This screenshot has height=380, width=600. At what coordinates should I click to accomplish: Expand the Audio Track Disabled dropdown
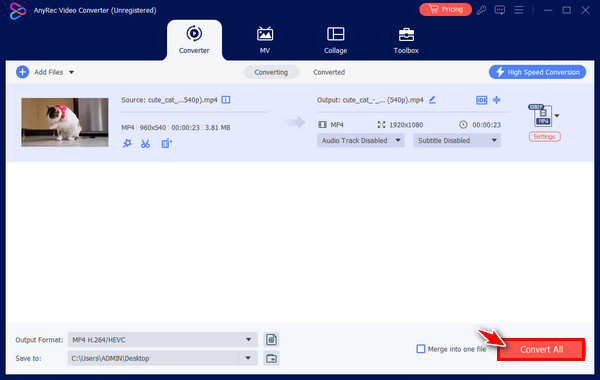(360, 140)
